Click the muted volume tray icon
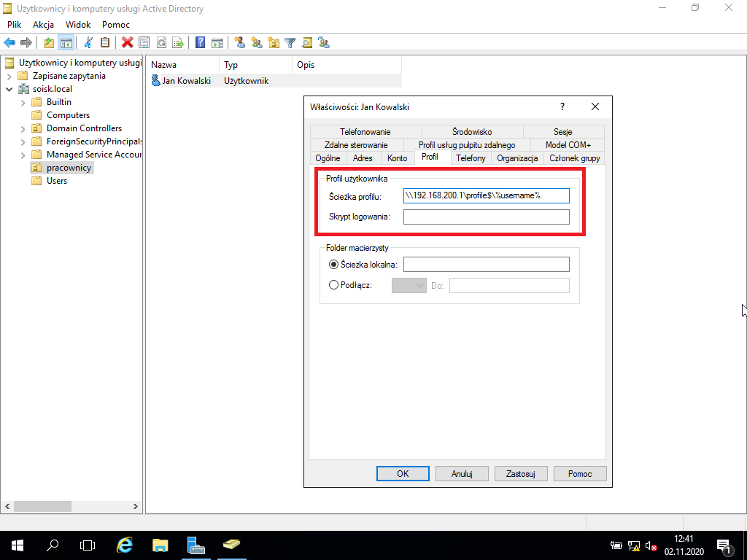The width and height of the screenshot is (747, 560). [651, 545]
